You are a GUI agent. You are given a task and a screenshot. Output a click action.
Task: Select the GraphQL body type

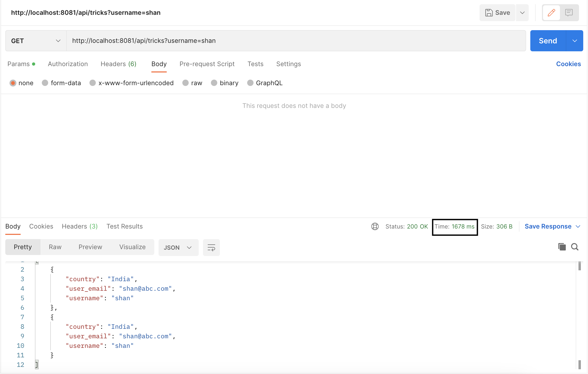click(250, 83)
